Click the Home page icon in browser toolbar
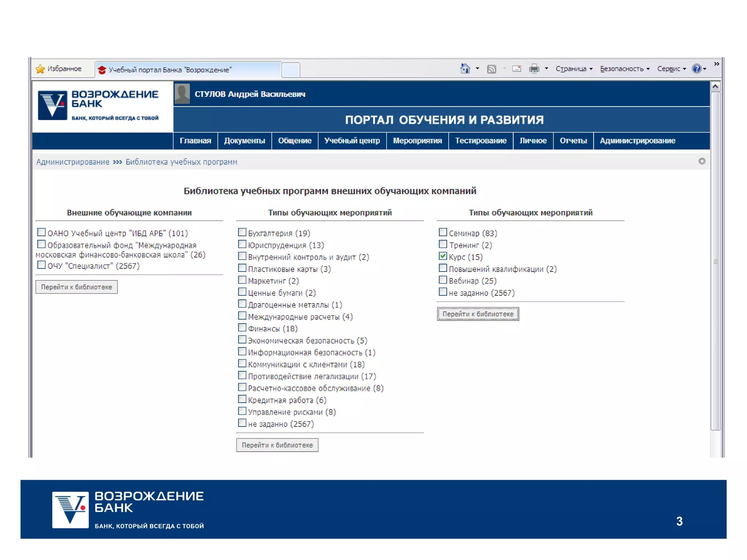The width and height of the screenshot is (747, 560). 465,69
